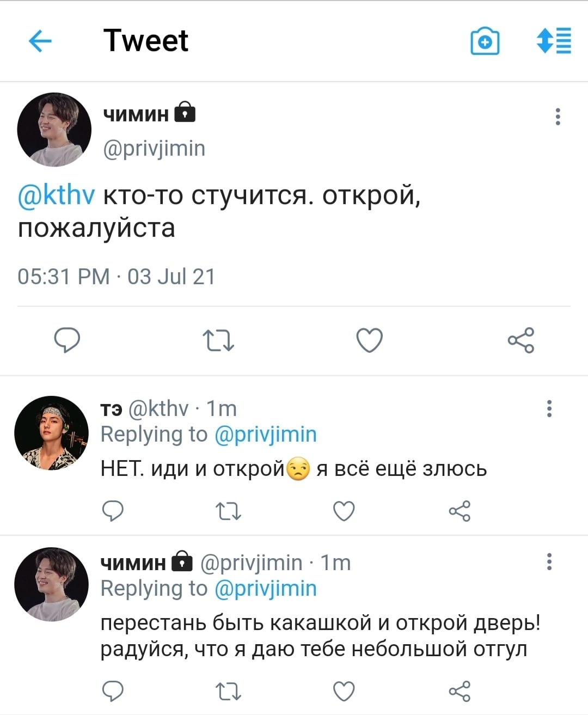This screenshot has width=588, height=715.
Task: Open @privjimin link in тэ's reply
Action: (266, 435)
